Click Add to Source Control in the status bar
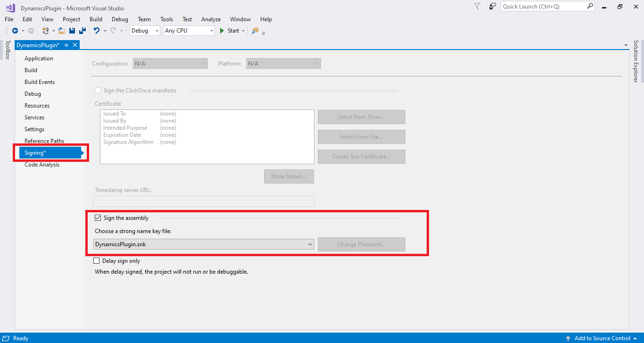This screenshot has width=644, height=343. [x=602, y=338]
